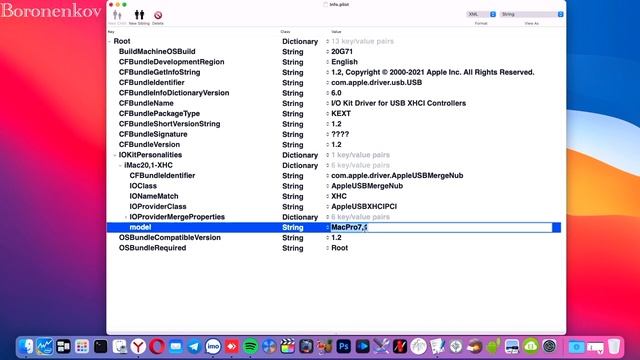Viewport: 640px width, 360px height.
Task: Open the stock chart app in the Dock
Action: 44,347
